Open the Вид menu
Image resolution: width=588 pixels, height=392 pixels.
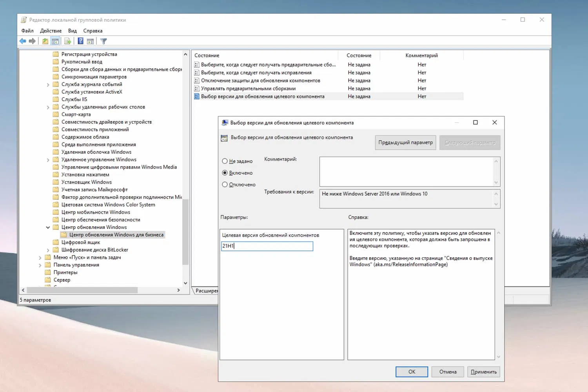72,31
